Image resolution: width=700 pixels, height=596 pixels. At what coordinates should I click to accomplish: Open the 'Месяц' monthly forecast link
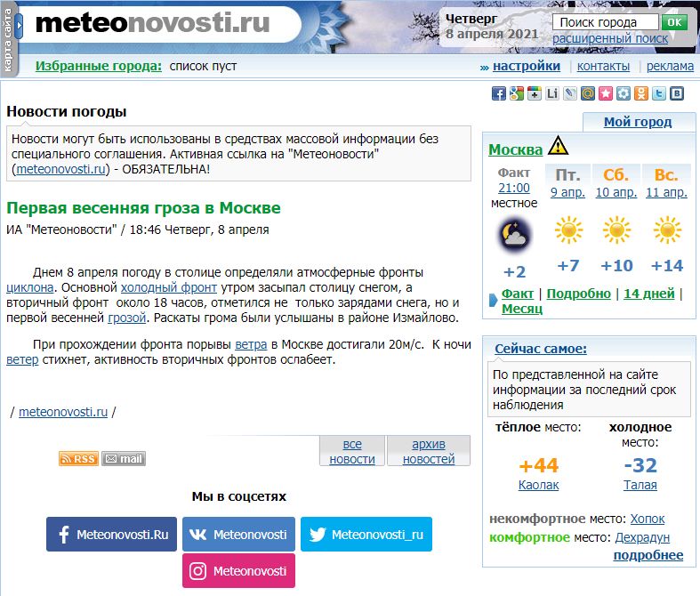[x=522, y=309]
